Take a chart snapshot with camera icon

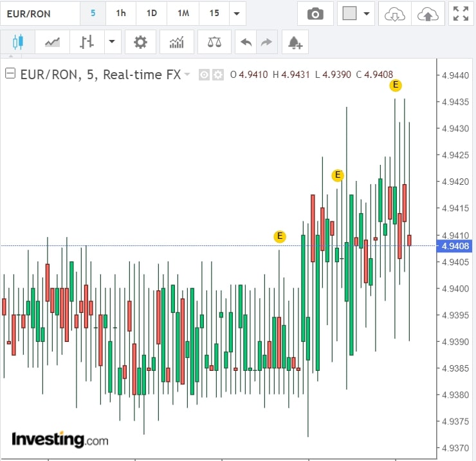click(315, 14)
